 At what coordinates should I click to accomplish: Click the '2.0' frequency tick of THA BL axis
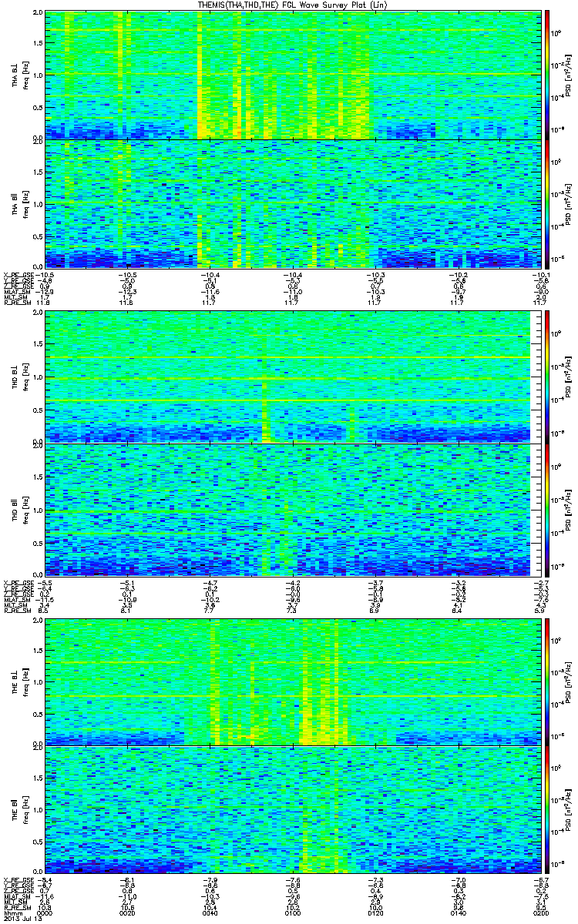click(x=39, y=14)
